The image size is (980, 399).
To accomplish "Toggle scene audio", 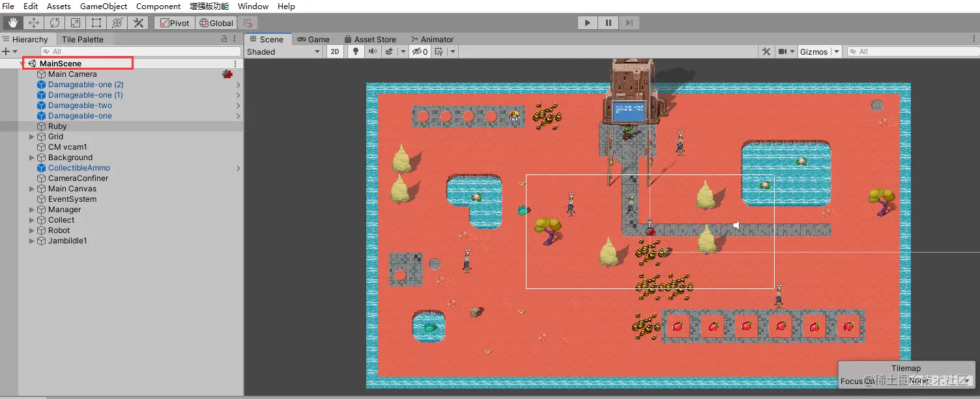I will click(372, 51).
